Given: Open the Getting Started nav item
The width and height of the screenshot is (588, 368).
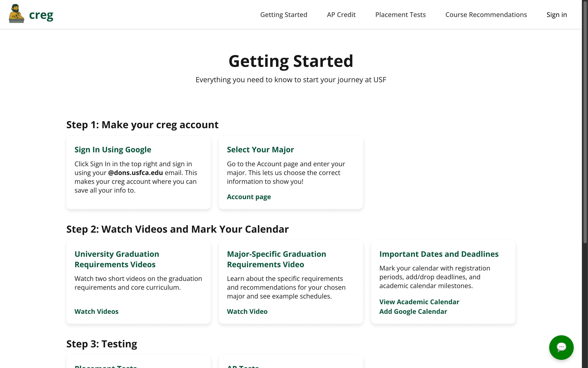Looking at the screenshot, I should [284, 15].
